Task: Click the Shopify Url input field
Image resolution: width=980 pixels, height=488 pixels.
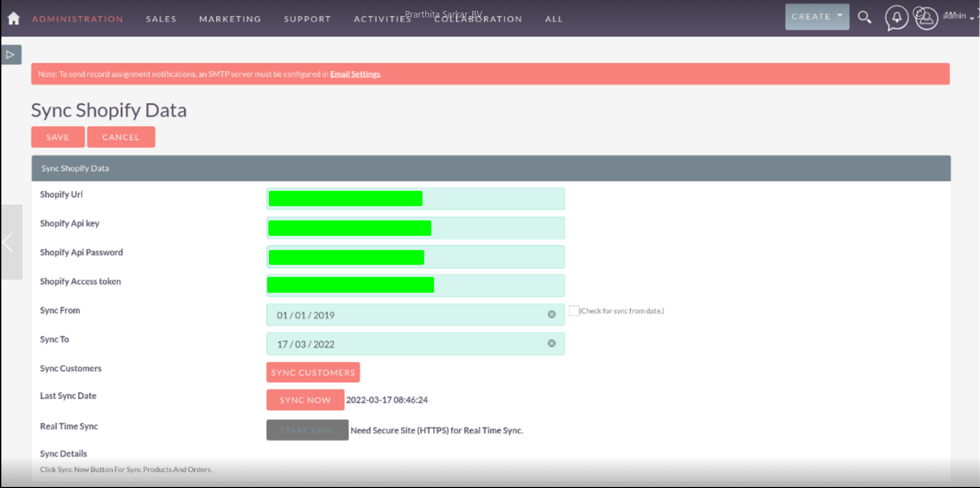Action: click(415, 198)
